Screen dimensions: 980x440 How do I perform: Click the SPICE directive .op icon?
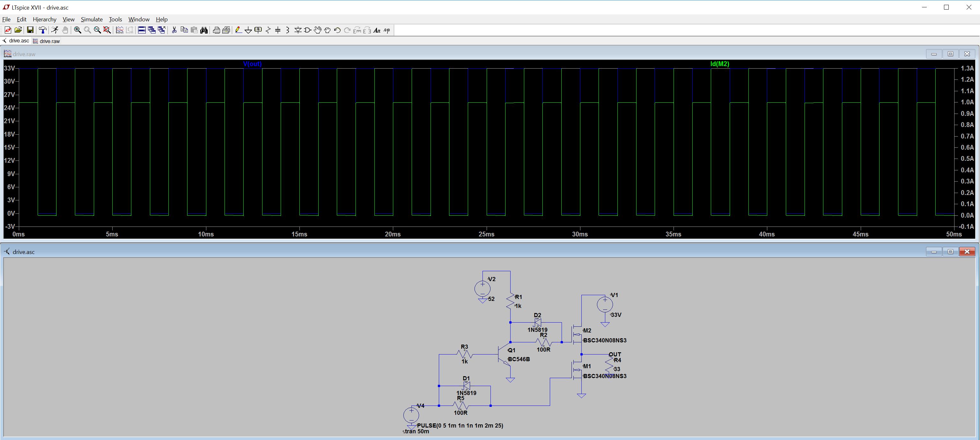click(387, 30)
